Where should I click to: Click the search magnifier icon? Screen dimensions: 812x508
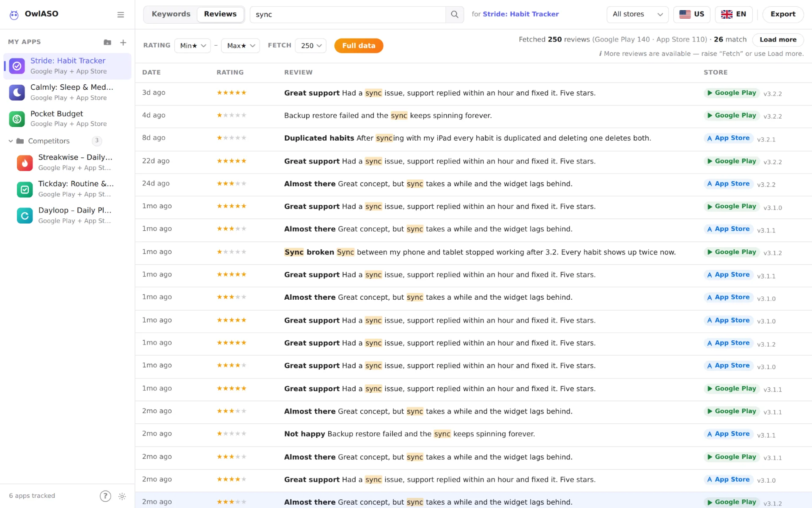click(x=455, y=14)
